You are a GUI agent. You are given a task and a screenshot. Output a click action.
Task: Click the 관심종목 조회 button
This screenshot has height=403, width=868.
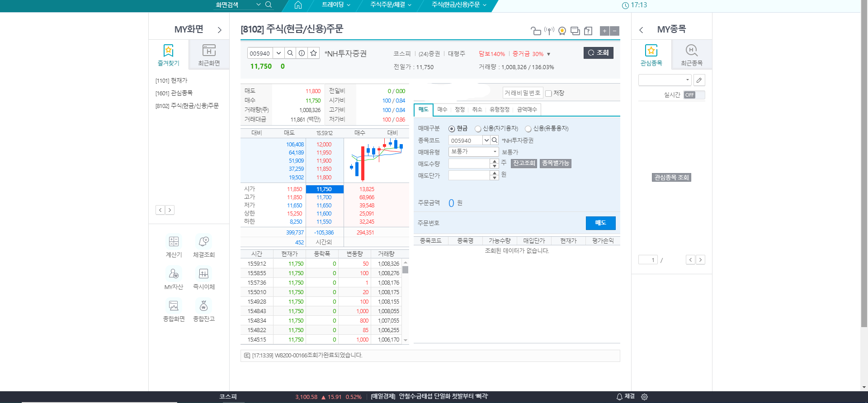coord(671,178)
